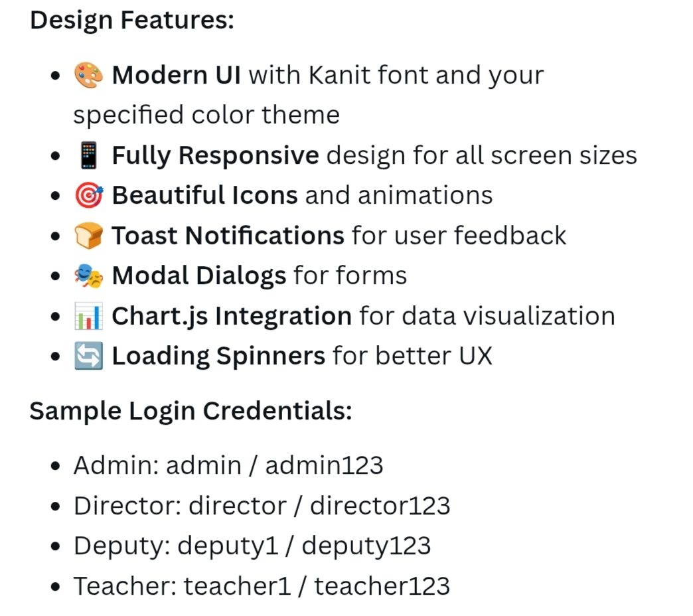The image size is (693, 616).
Task: Click the bullseye dart emoji icon
Action: click(89, 195)
